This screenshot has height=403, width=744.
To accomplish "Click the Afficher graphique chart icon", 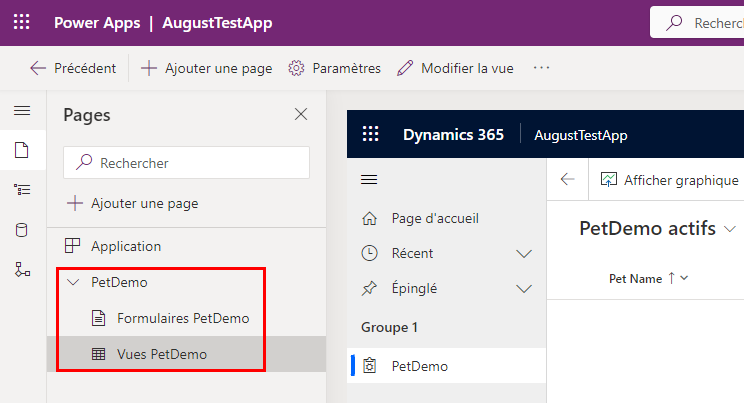I will (608, 179).
